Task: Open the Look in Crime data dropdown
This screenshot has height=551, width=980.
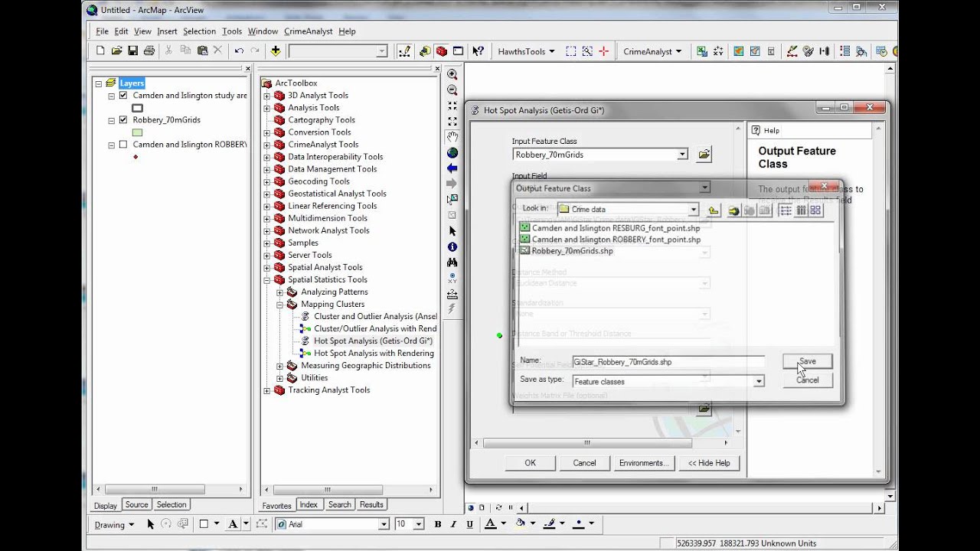Action: [694, 210]
